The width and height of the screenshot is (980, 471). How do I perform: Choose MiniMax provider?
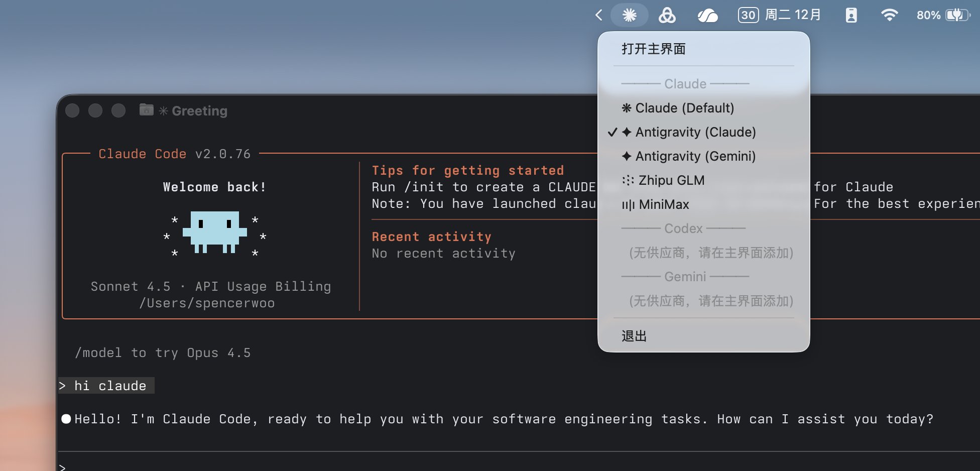click(x=664, y=204)
